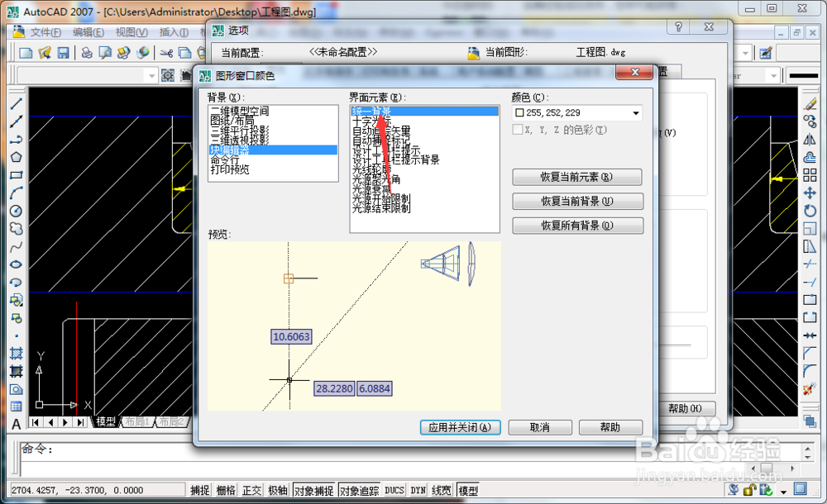The width and height of the screenshot is (827, 504).
Task: Click the Save icon in standard toolbar
Action: [x=64, y=53]
